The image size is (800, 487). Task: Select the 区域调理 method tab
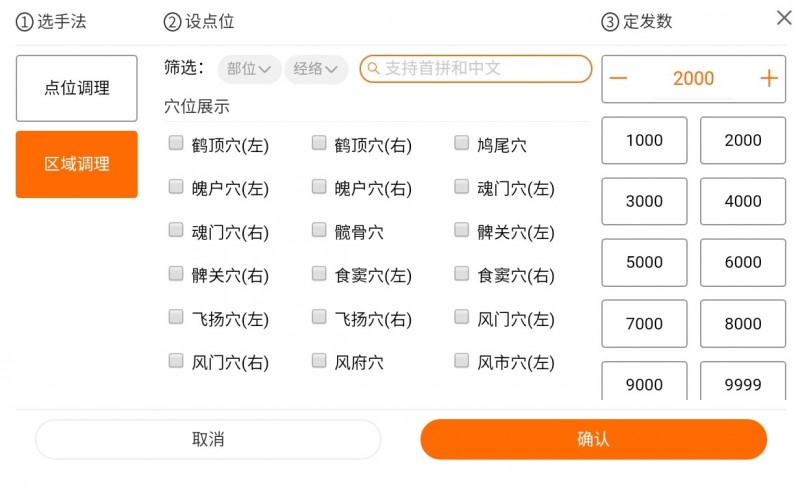click(77, 164)
